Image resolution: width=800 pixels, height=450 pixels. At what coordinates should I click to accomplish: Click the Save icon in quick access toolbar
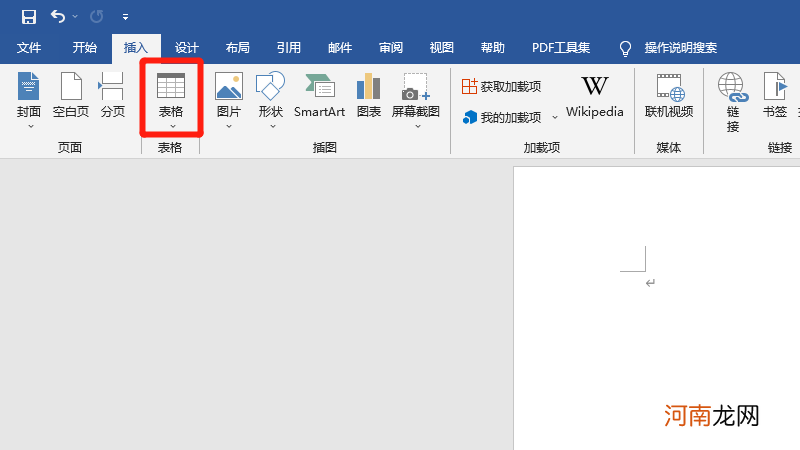[x=29, y=17]
